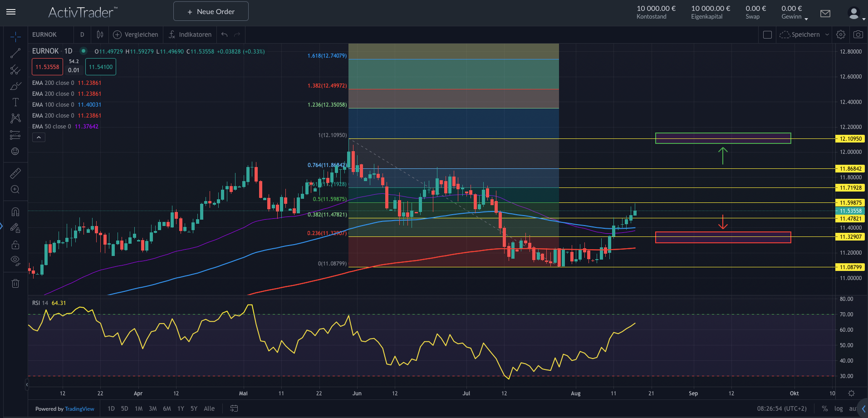Click the Neue Order button
The image size is (868, 418).
211,11
